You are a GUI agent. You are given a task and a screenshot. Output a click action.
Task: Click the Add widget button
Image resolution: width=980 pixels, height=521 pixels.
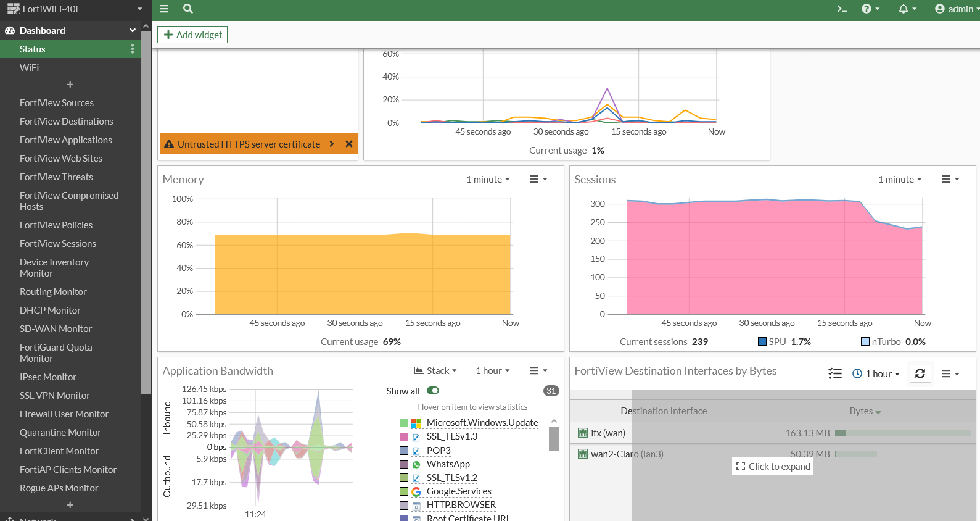(192, 35)
